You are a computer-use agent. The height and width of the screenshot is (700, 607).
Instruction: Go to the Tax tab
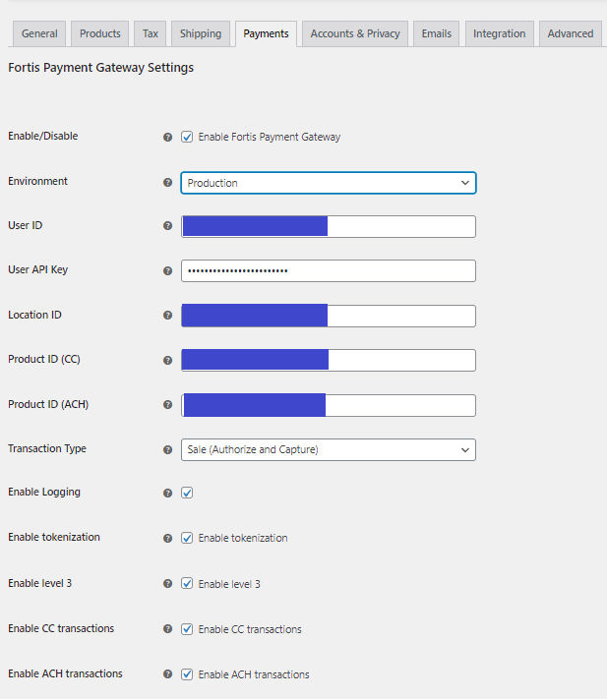pos(151,33)
